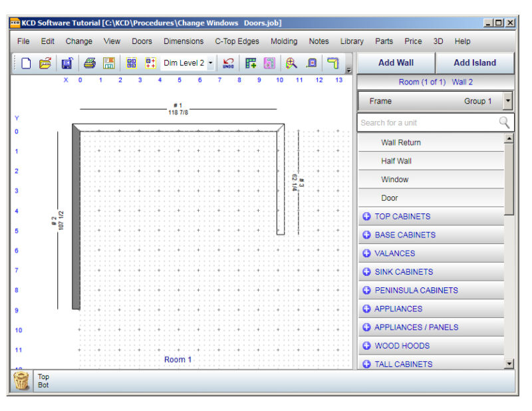Click the pink room layout icon
Image resolution: width=532 pixels, height=411 pixels.
[269, 63]
